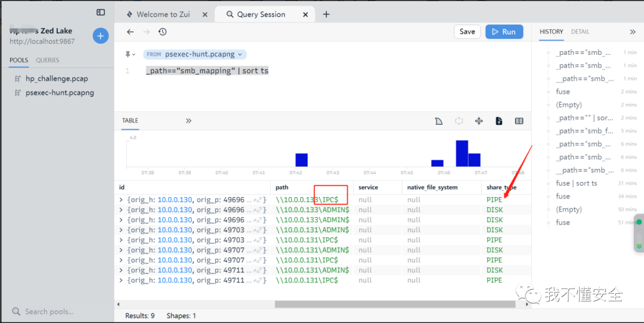Expand the row with ADMIN$ port 49707

[120, 250]
